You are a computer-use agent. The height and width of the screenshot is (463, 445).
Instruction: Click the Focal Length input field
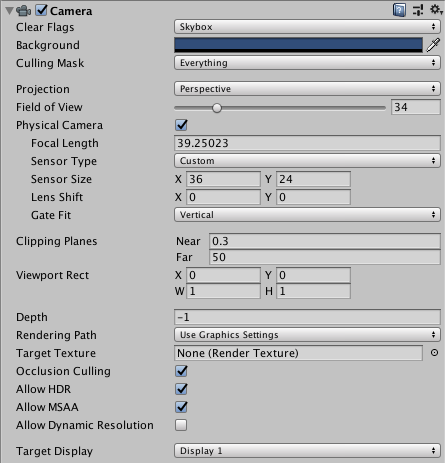(x=307, y=143)
